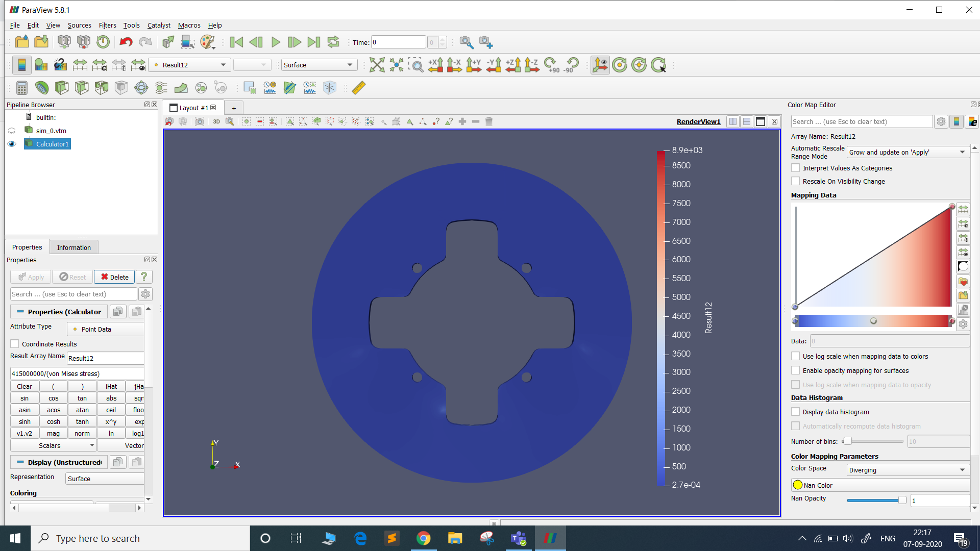Viewport: 980px width, 551px height.
Task: Select the Ruler measurement tool
Action: coord(359,88)
